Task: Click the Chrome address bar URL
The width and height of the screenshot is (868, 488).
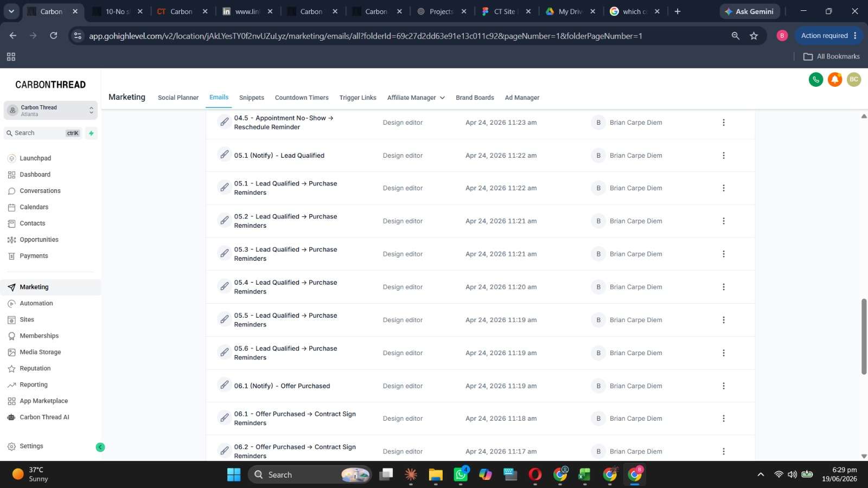Action: click(x=366, y=36)
